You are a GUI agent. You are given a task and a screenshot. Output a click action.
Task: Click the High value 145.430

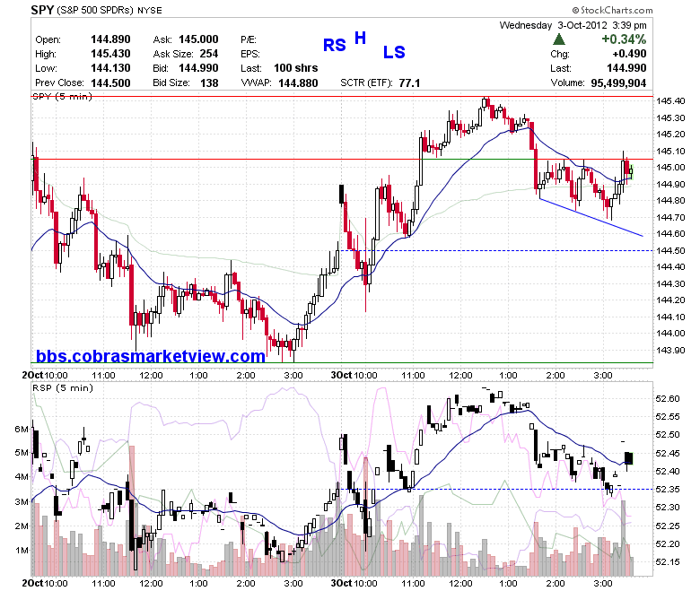(110, 54)
